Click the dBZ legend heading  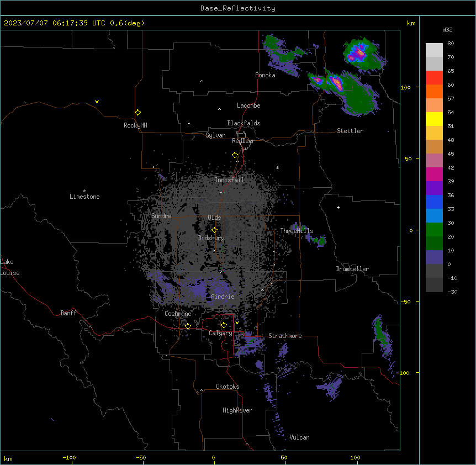click(447, 29)
